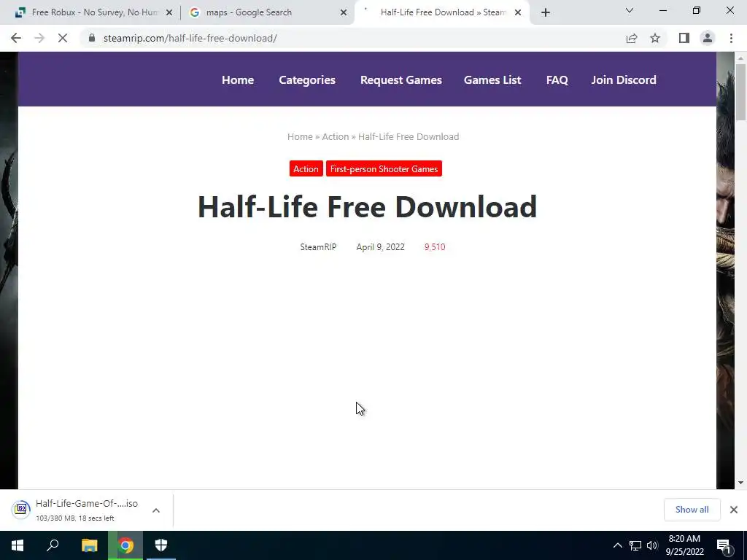
Task: Close the maps Google Search tab
Action: click(344, 12)
